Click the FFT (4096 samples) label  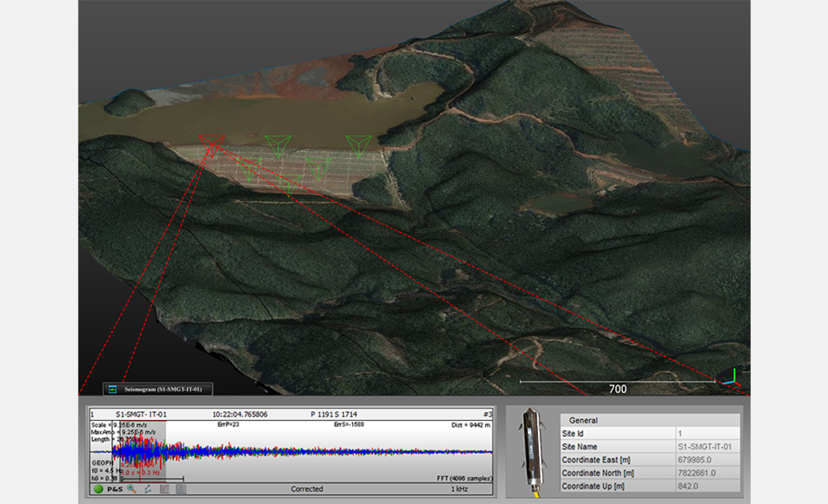[463, 479]
